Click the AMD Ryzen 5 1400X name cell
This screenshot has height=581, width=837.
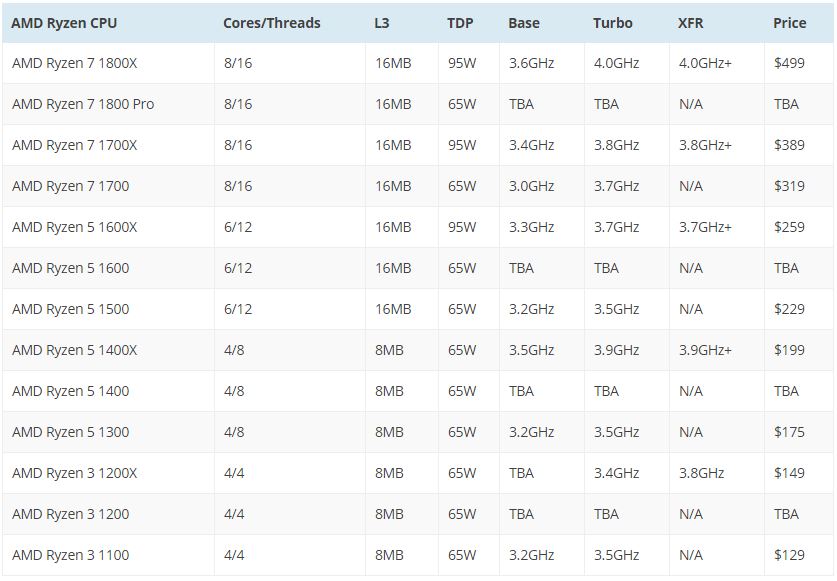74,350
